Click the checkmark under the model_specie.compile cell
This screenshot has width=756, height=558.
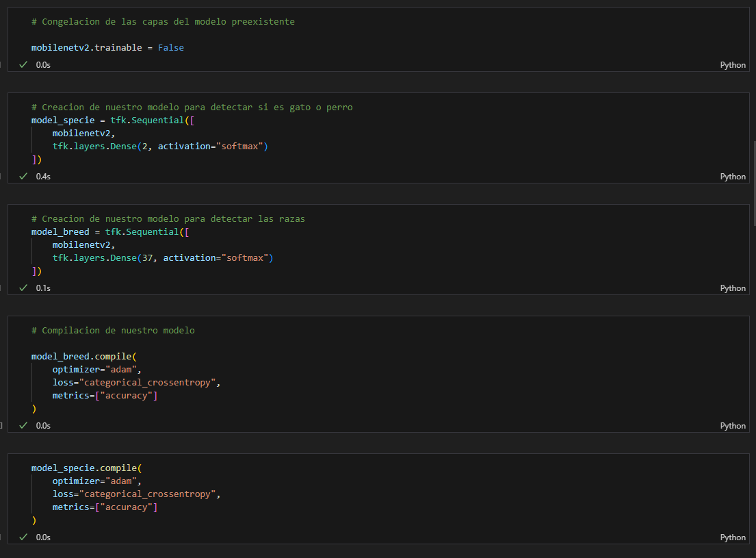[23, 537]
